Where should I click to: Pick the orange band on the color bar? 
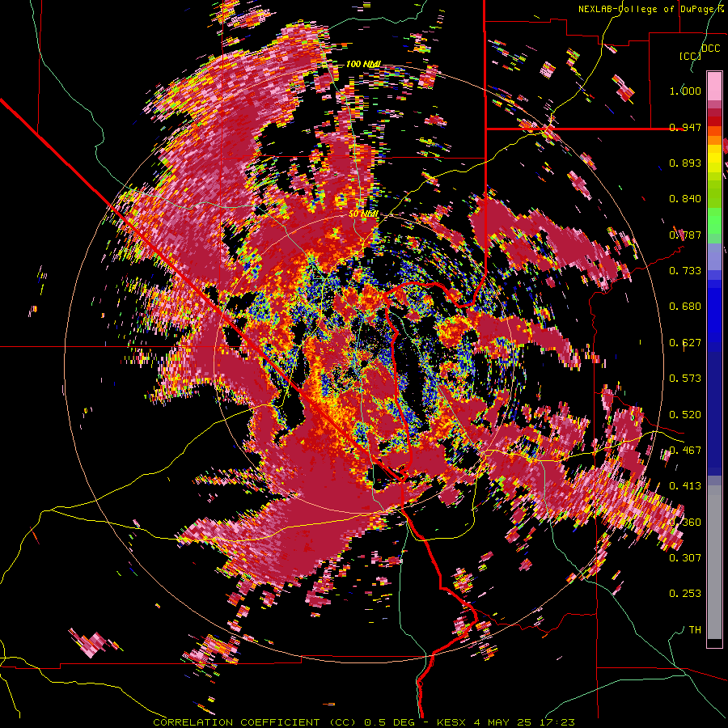(714, 140)
